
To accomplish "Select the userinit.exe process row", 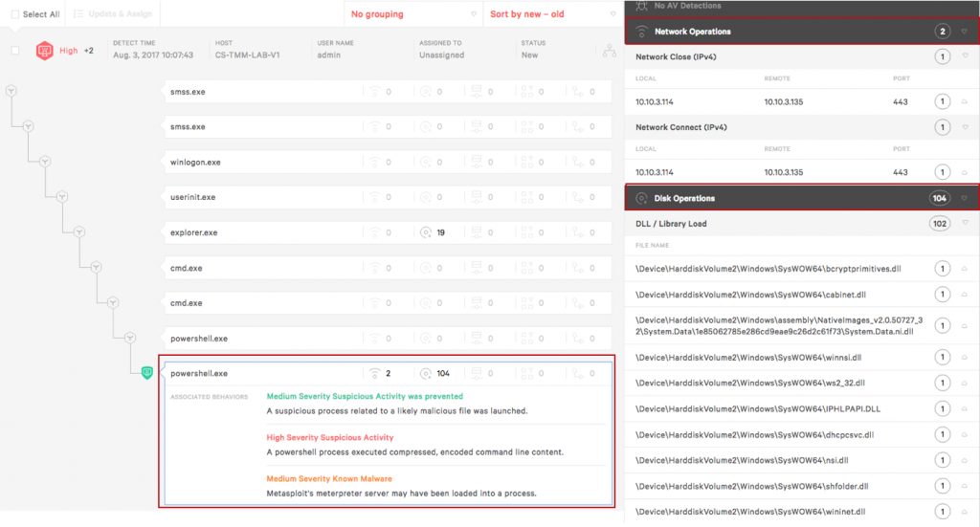I will tap(389, 197).
